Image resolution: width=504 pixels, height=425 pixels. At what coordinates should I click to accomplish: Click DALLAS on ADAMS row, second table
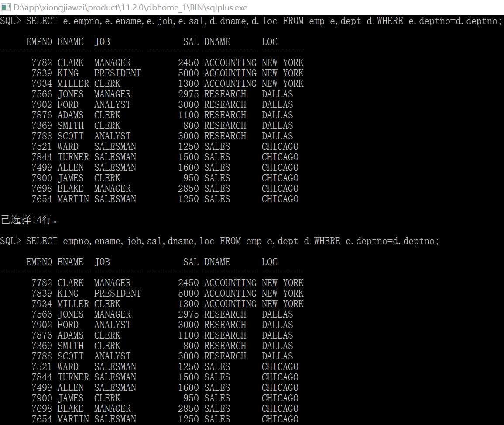(x=278, y=335)
